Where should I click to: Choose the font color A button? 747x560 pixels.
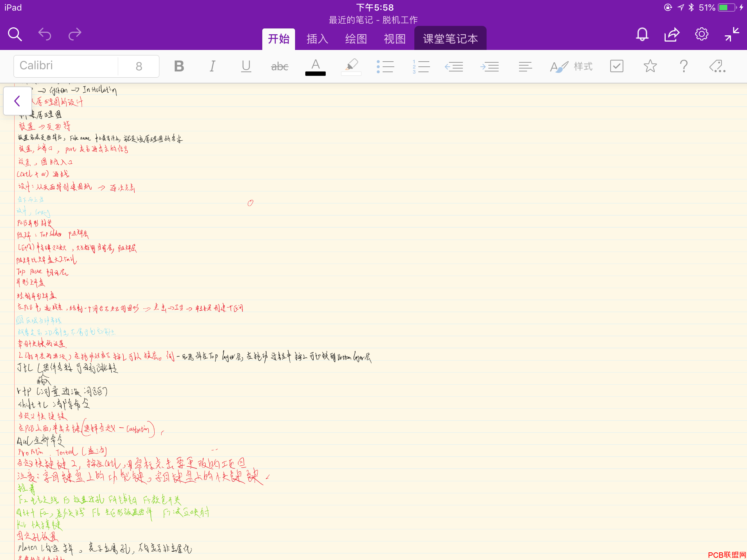pos(316,67)
